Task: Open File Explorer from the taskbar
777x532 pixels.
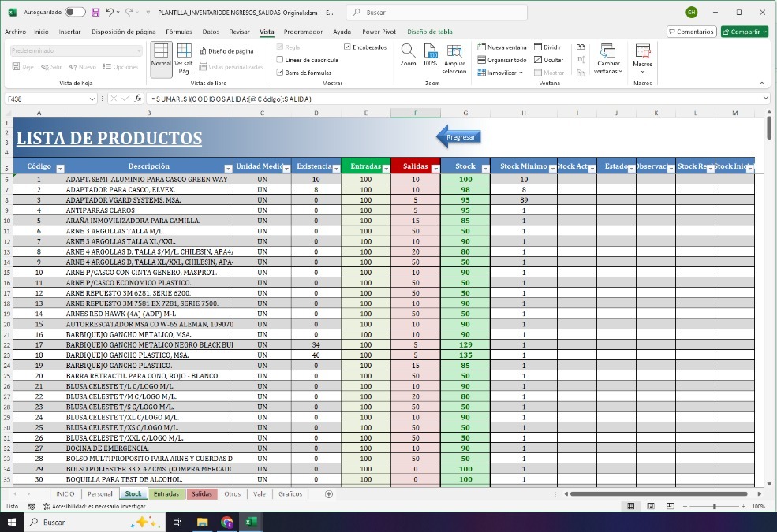Action: (x=202, y=522)
